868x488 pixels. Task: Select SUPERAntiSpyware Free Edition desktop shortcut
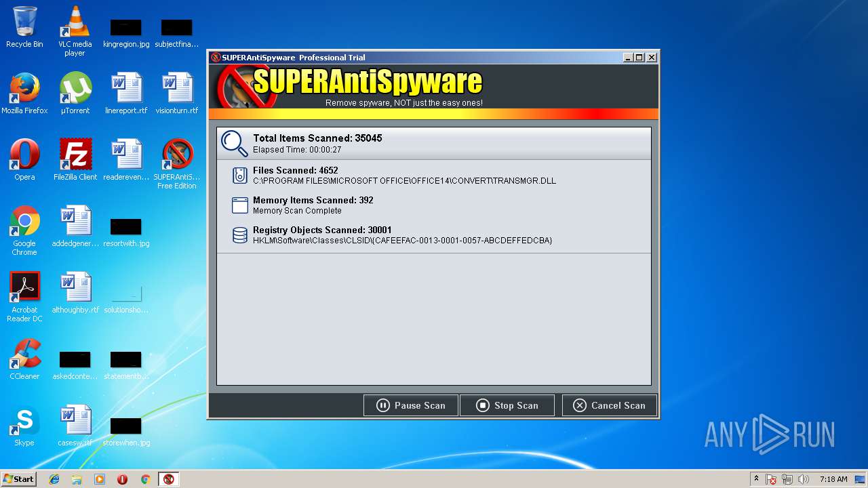pyautogui.click(x=176, y=164)
